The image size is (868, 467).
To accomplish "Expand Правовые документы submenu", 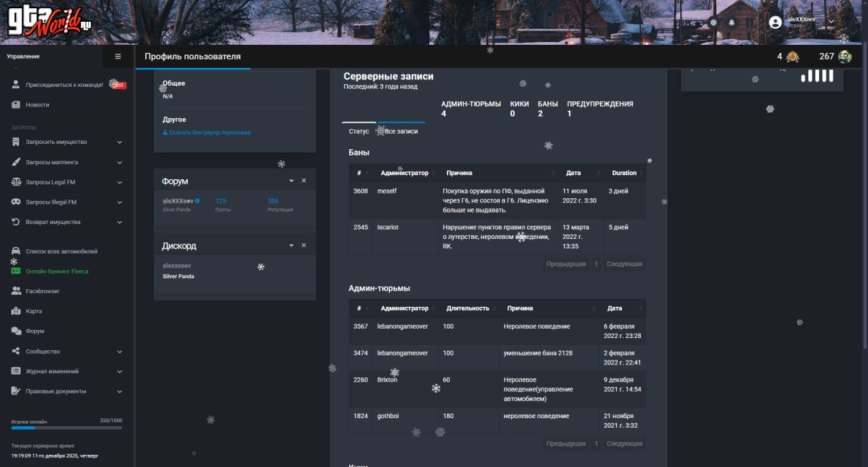I will [x=119, y=391].
